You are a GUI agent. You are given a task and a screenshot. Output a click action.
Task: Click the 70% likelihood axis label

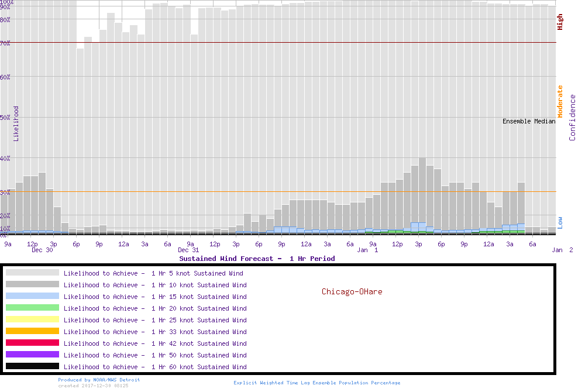pyautogui.click(x=5, y=43)
